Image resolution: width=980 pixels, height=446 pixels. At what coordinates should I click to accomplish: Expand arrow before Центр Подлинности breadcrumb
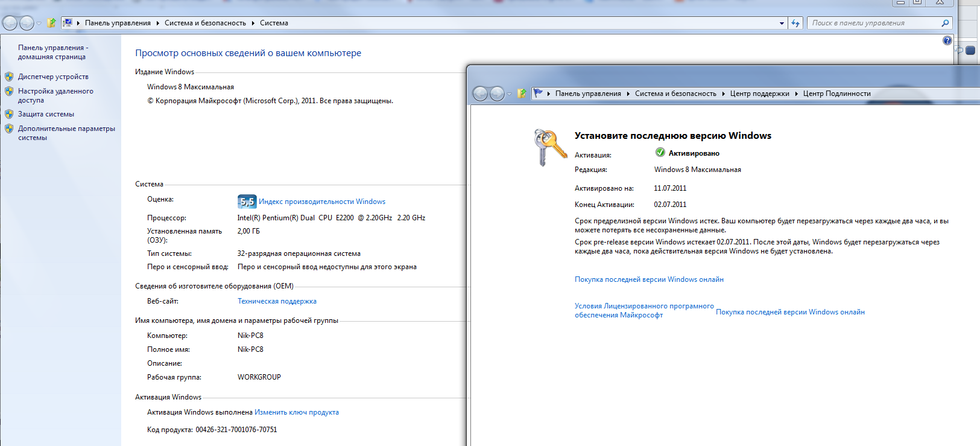coord(797,94)
